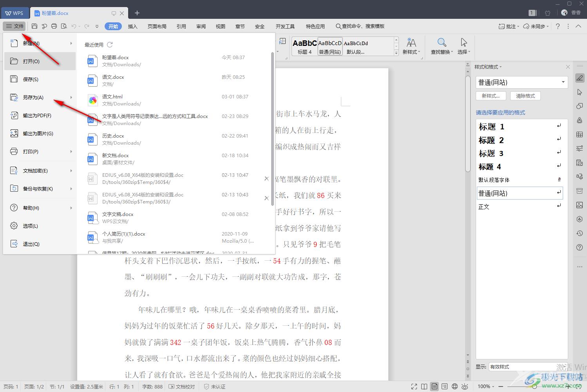The height and width of the screenshot is (392, 587).
Task: Open the 文件 menu button
Action: (x=14, y=26)
